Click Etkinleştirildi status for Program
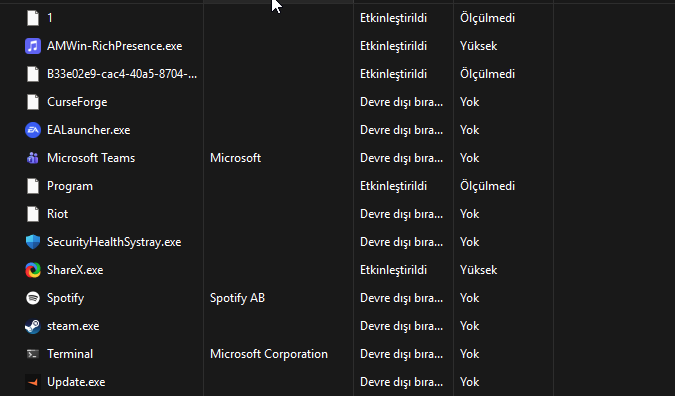 [393, 186]
